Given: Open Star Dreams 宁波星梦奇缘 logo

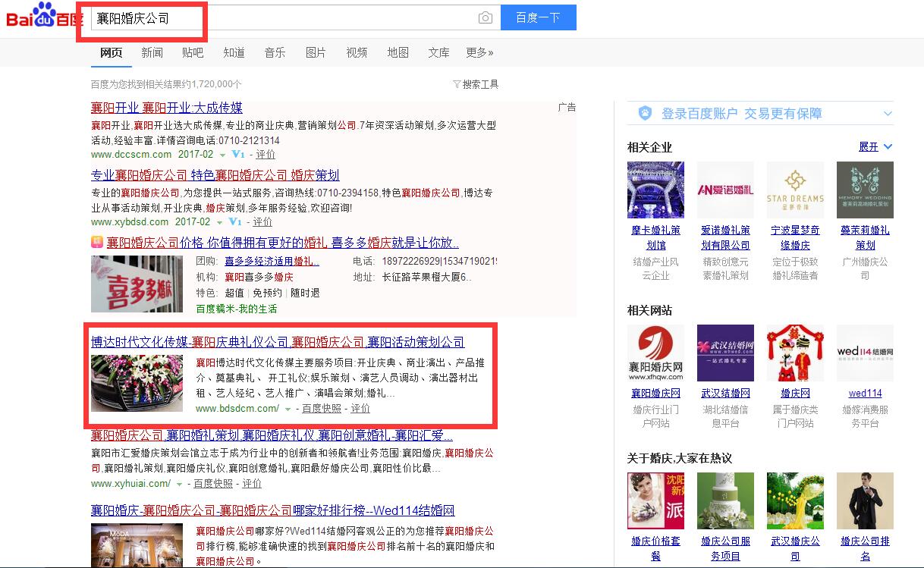Looking at the screenshot, I should point(795,190).
